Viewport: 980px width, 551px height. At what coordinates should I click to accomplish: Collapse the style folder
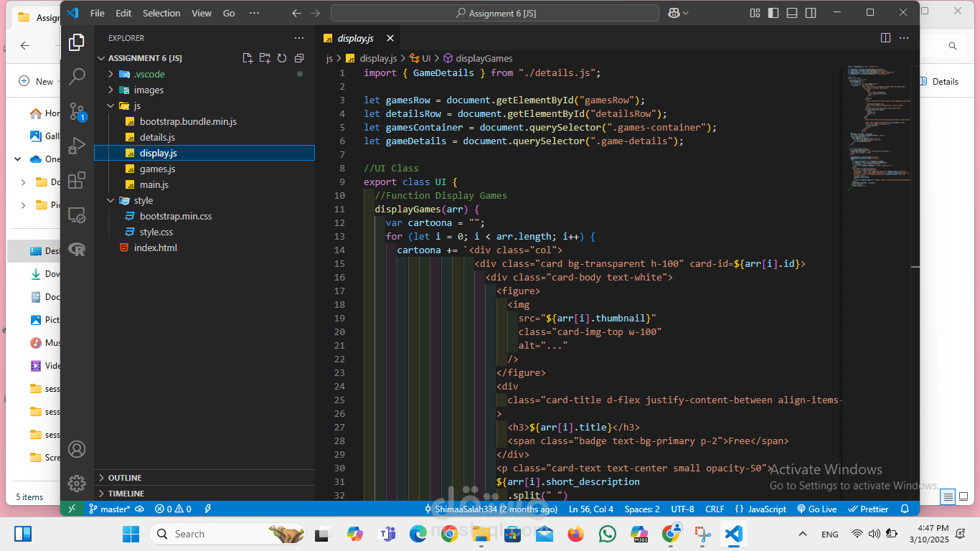(x=143, y=200)
